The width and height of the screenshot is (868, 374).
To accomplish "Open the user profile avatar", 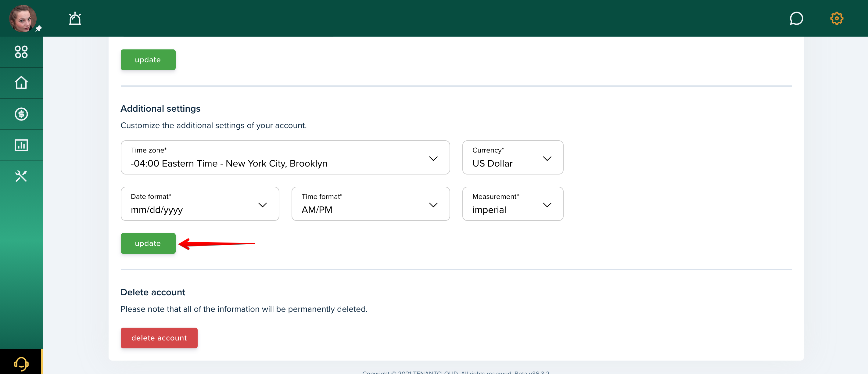I will click(x=23, y=18).
